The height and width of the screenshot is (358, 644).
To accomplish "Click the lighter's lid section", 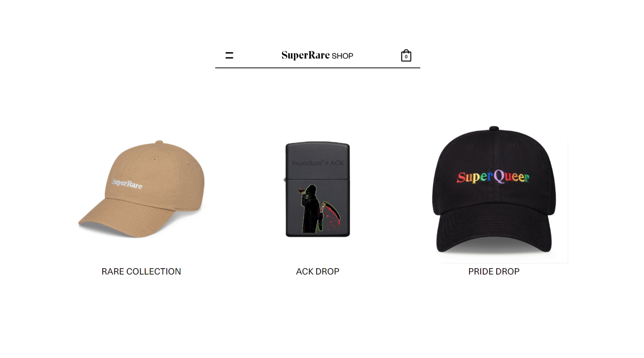I will pos(318,160).
